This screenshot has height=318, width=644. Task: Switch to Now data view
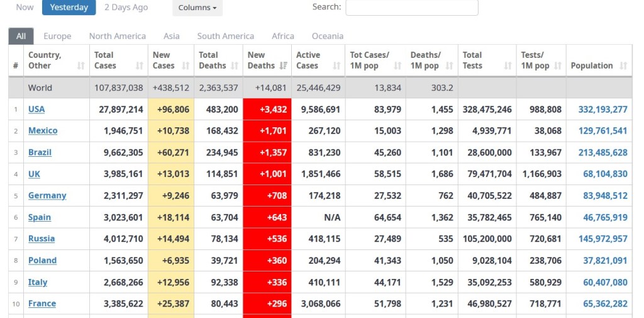coord(25,8)
